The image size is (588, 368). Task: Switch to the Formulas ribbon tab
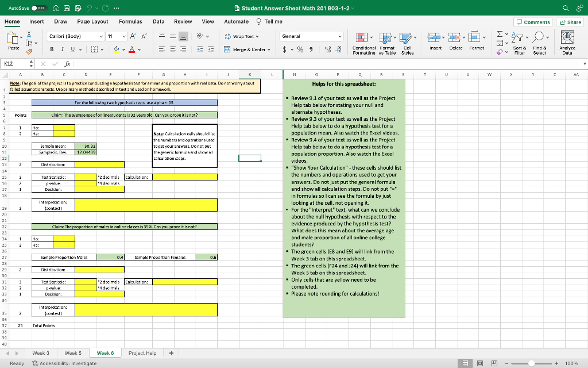[x=130, y=21]
